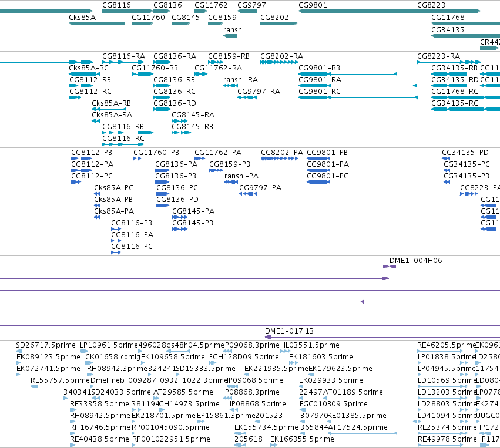The height and width of the screenshot is (448, 500).
Task: Click transcript CG8223-RA
Action: (x=438, y=56)
